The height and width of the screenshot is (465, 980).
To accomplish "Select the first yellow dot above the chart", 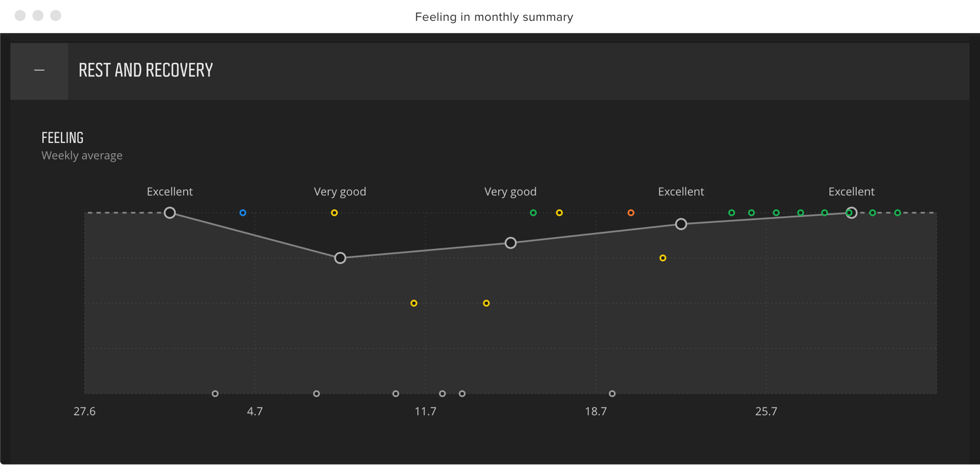I will 334,213.
